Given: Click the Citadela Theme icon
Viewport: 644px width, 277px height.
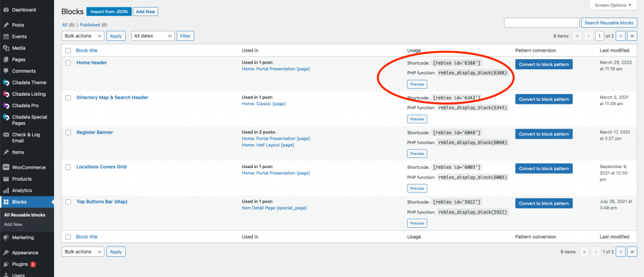Looking at the screenshot, I should 6,82.
